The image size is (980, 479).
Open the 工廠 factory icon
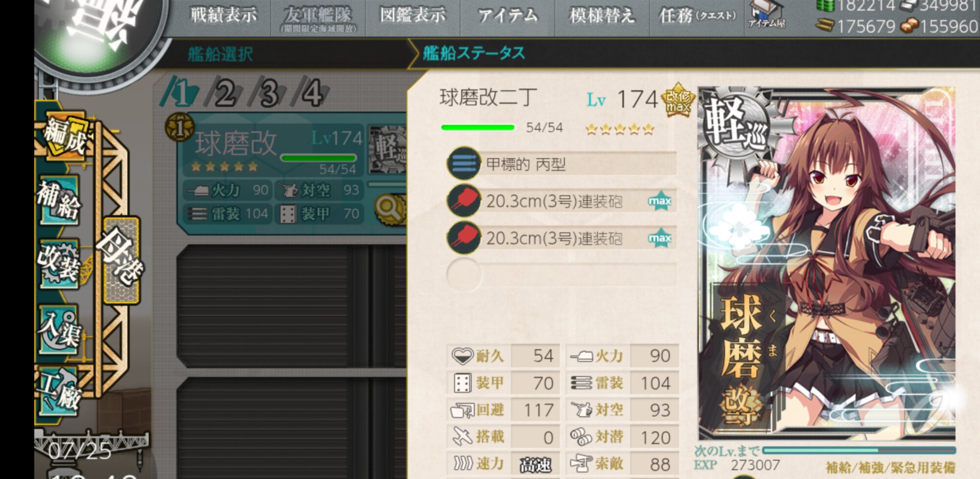(x=59, y=390)
